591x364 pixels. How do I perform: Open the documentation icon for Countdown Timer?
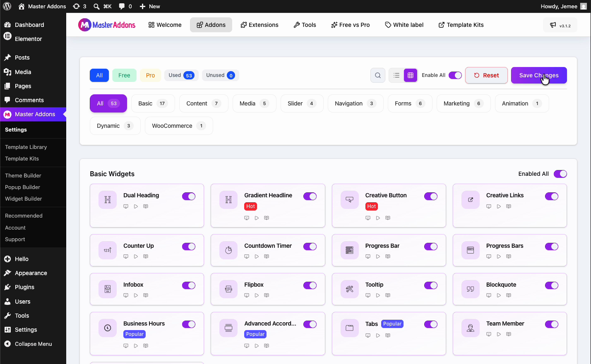(267, 256)
